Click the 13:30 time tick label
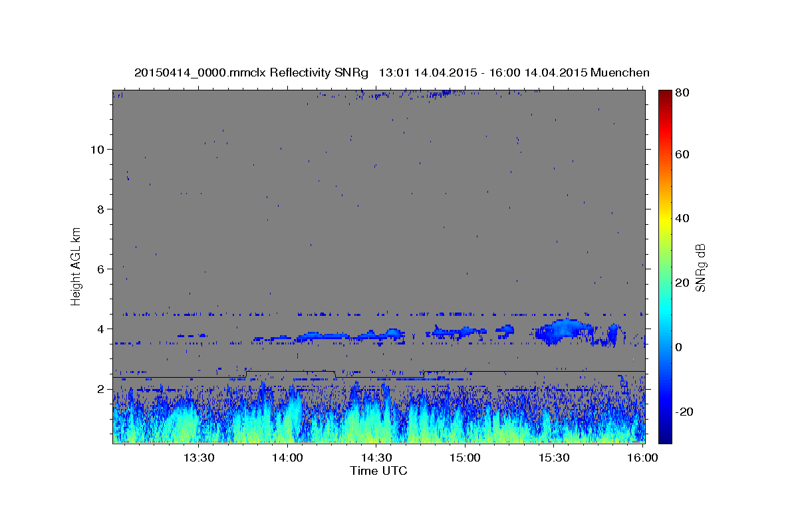This screenshot has width=798, height=532. tap(198, 458)
